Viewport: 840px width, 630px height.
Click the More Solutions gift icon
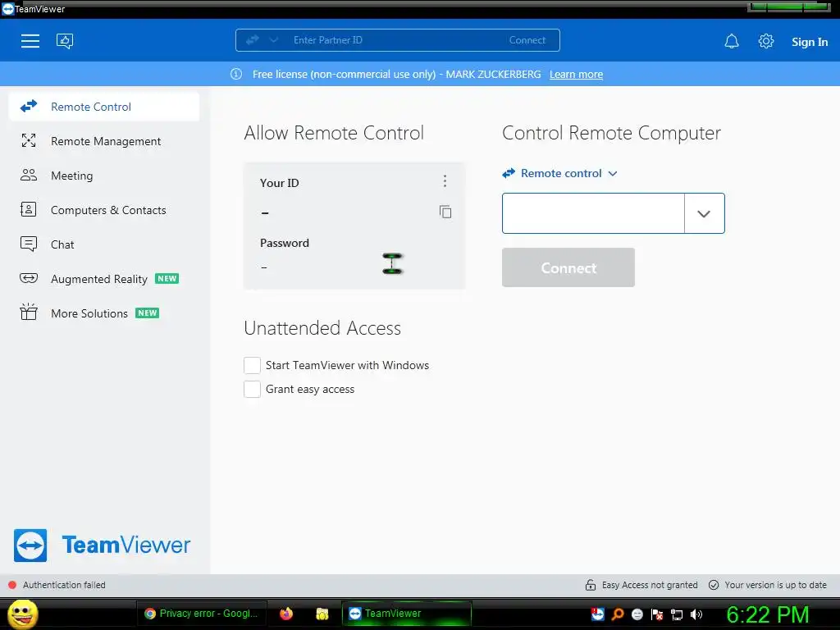tap(29, 312)
